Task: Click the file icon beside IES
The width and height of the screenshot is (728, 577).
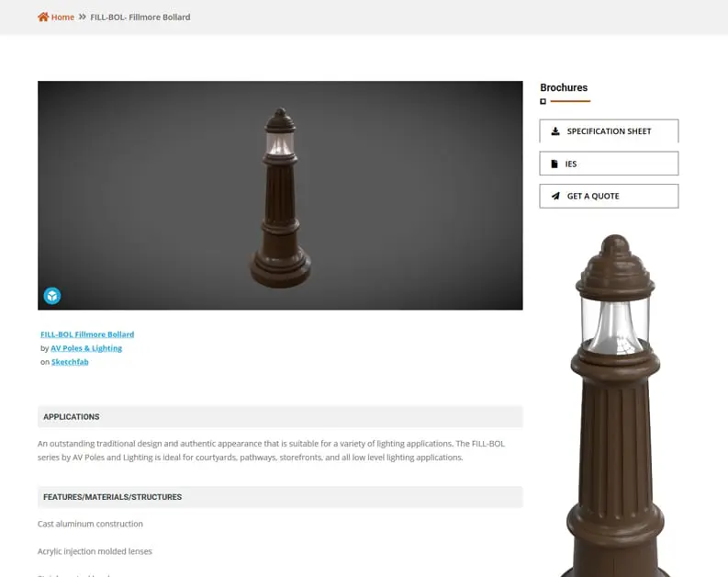Action: [554, 164]
